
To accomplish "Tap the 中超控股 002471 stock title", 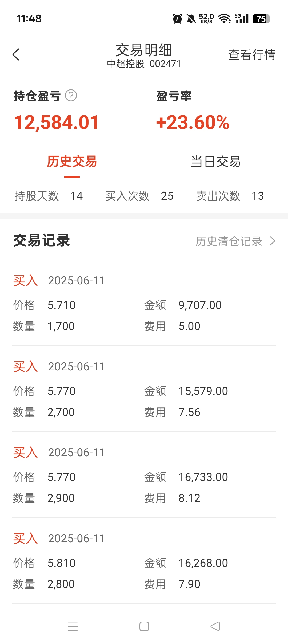I will click(x=144, y=64).
